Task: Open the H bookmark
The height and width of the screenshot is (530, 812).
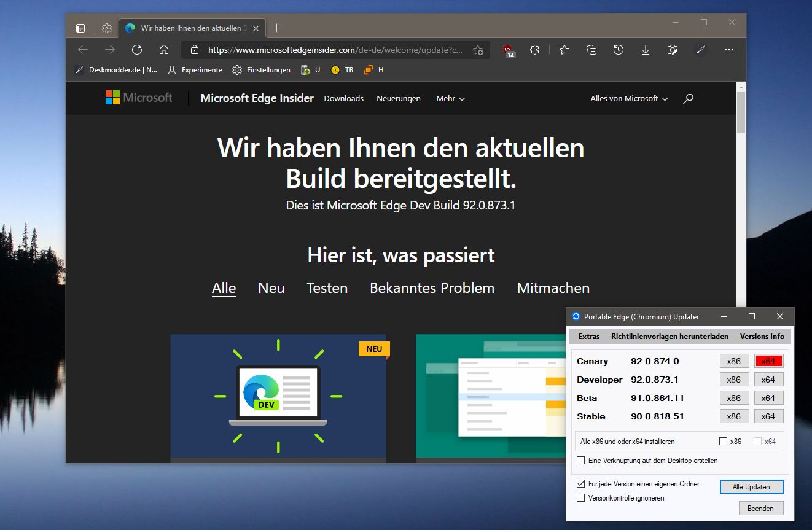Action: click(x=373, y=70)
